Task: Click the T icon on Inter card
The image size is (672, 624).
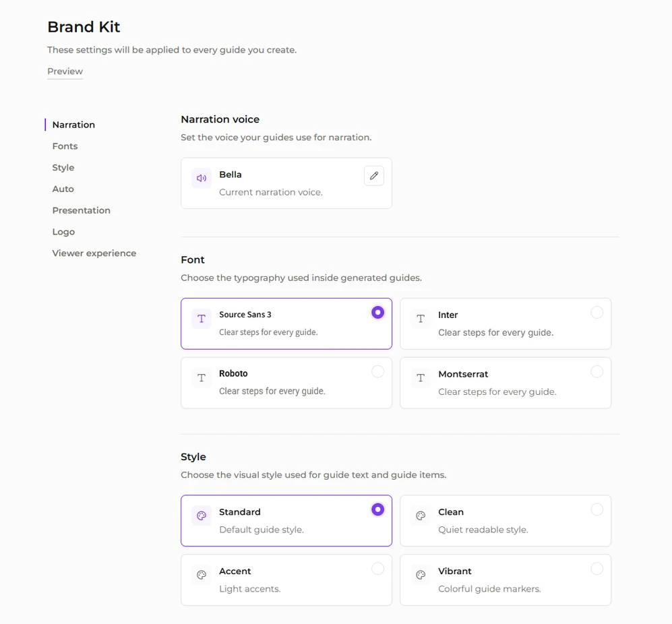Action: [x=421, y=319]
